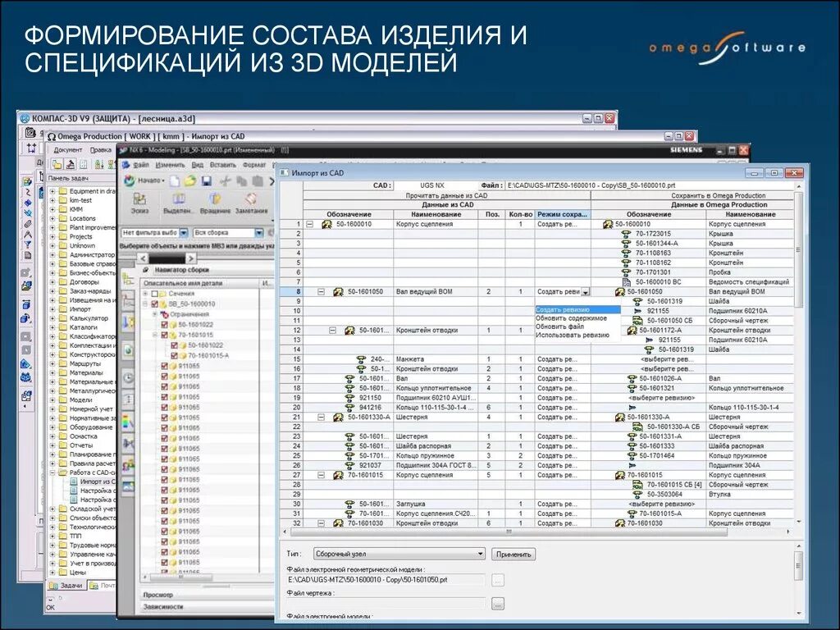Click the Выделение selection tool icon

[x=179, y=200]
